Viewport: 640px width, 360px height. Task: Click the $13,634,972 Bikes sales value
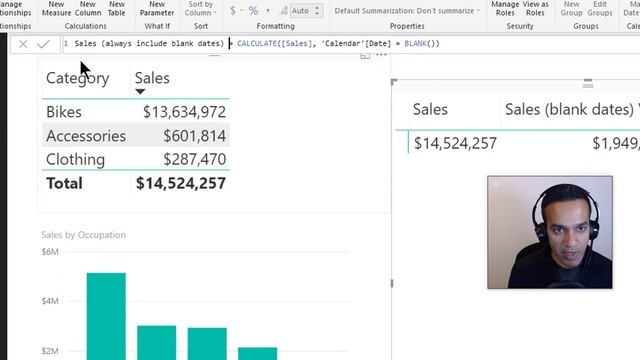[x=184, y=112]
